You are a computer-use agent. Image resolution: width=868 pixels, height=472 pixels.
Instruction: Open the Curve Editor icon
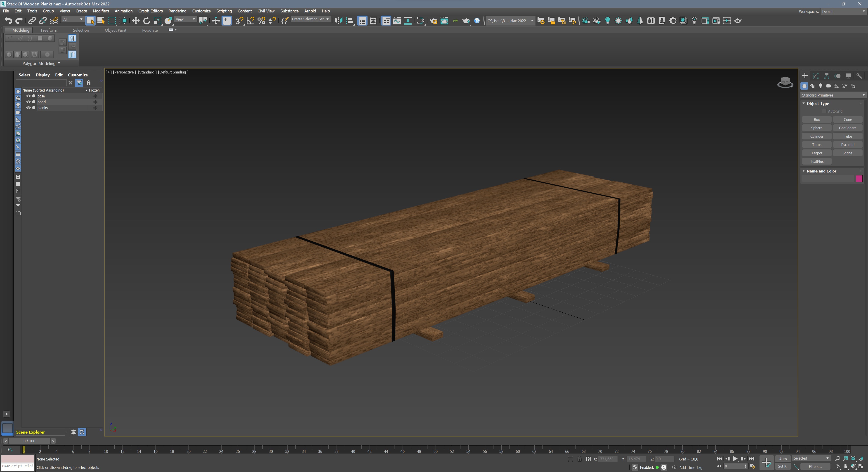[397, 21]
